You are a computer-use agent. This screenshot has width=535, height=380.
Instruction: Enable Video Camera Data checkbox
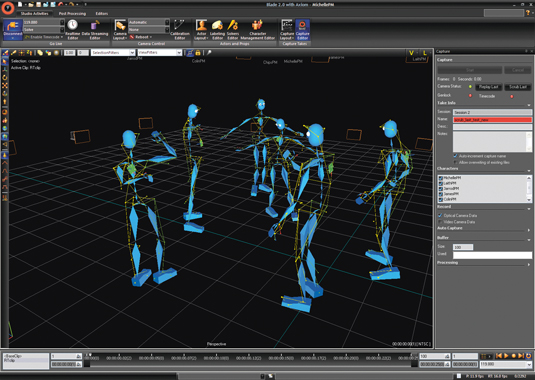[x=440, y=222]
